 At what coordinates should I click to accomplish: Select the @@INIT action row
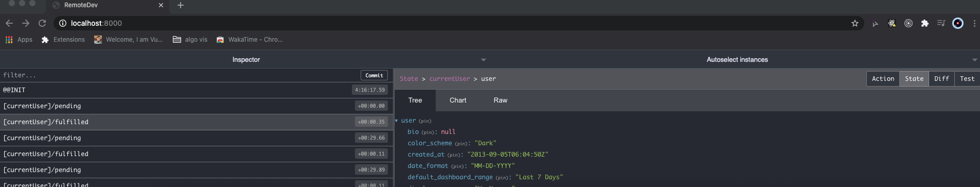coord(197,90)
